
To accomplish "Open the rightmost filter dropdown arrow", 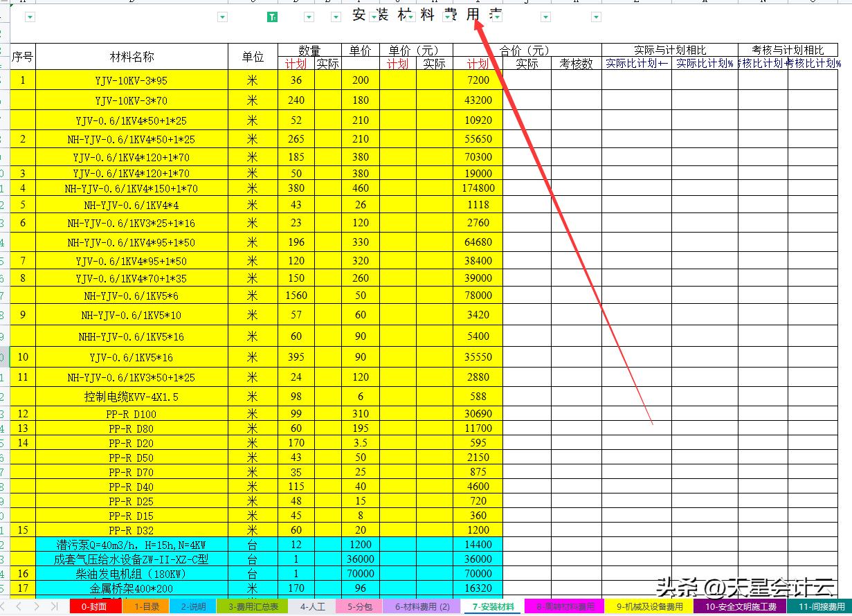I will (597, 17).
